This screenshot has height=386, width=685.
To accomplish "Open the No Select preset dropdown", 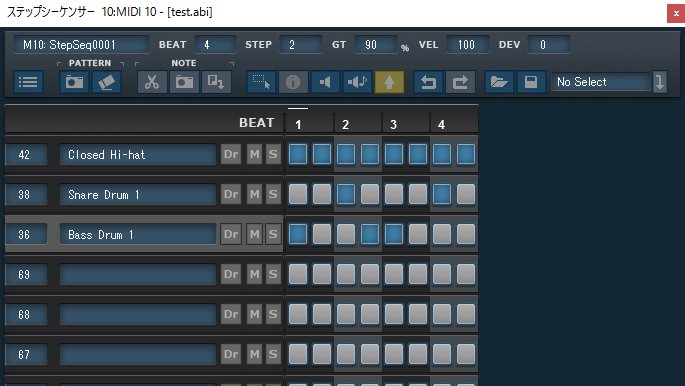I will [x=601, y=82].
